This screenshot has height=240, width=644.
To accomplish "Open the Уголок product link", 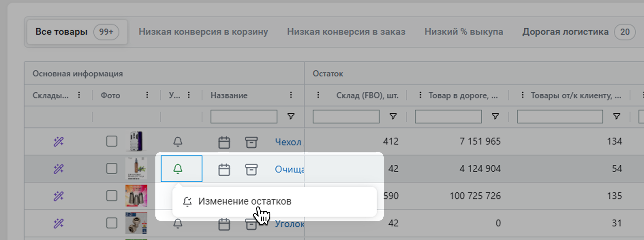I will 289,224.
